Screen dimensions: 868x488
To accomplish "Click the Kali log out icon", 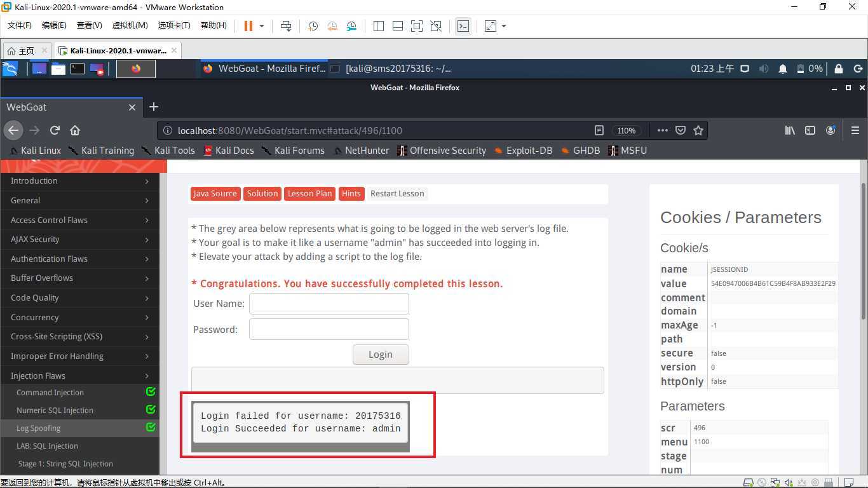I will (858, 69).
